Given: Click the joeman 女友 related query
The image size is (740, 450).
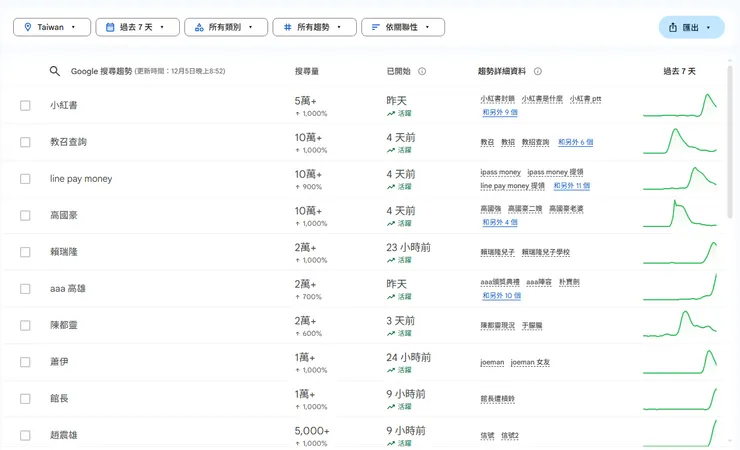Looking at the screenshot, I should tap(530, 362).
